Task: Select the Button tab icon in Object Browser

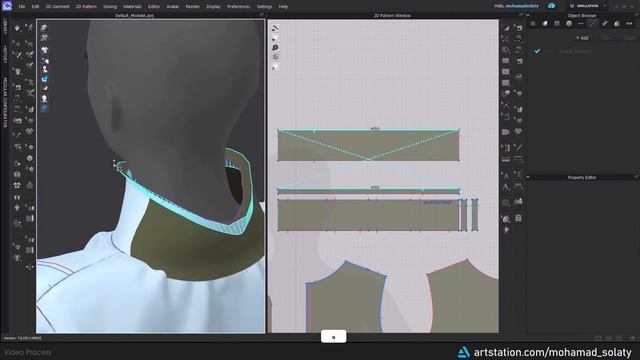Action: tap(557, 24)
